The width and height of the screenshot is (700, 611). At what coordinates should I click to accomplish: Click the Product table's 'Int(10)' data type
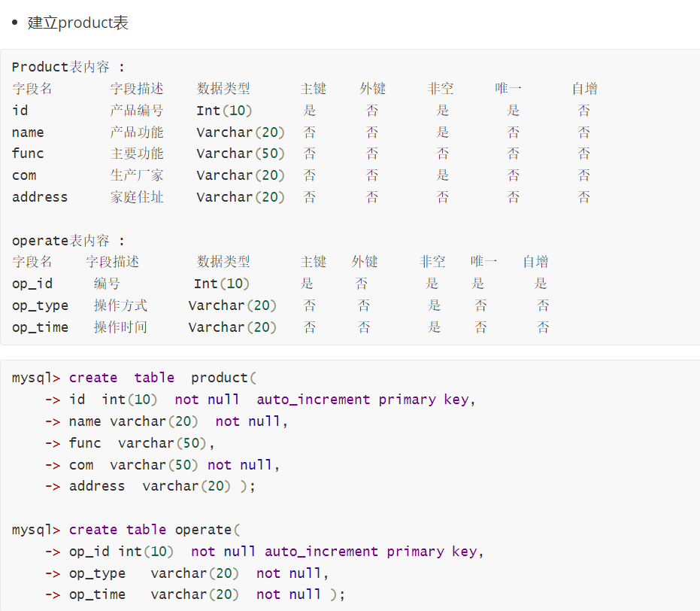(225, 111)
